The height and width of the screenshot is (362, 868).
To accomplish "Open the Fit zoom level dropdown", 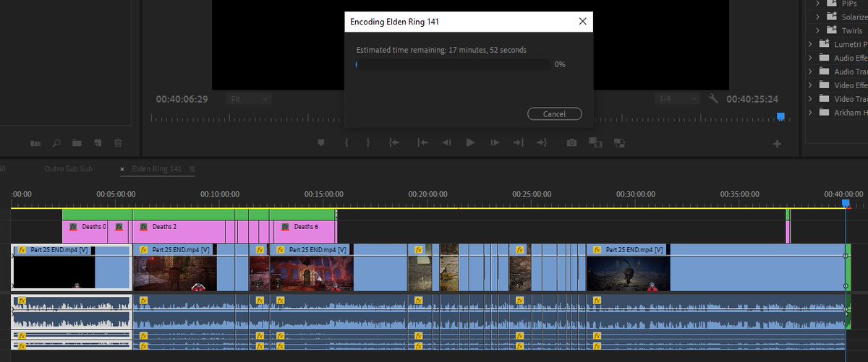I will click(x=248, y=99).
